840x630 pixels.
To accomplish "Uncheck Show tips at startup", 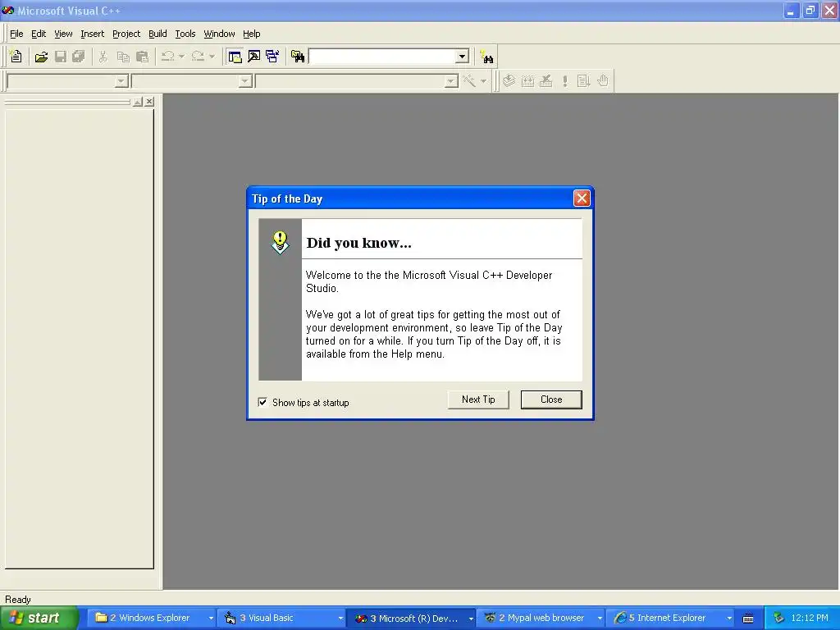I will tap(262, 402).
